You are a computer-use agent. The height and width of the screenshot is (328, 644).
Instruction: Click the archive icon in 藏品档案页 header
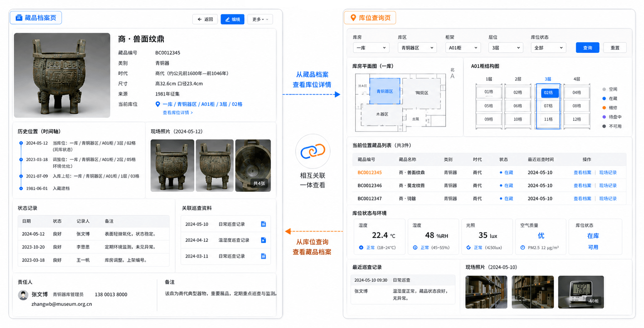click(x=19, y=18)
